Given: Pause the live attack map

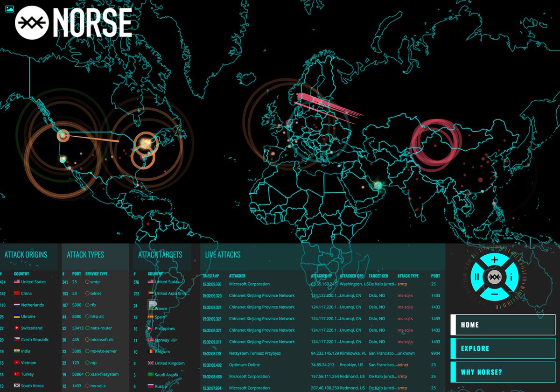Looking at the screenshot, I should tap(476, 277).
